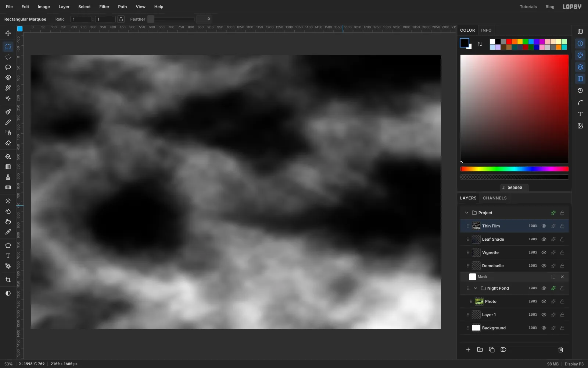Select the Pencil tool
This screenshot has height=368, width=588.
coord(8,122)
